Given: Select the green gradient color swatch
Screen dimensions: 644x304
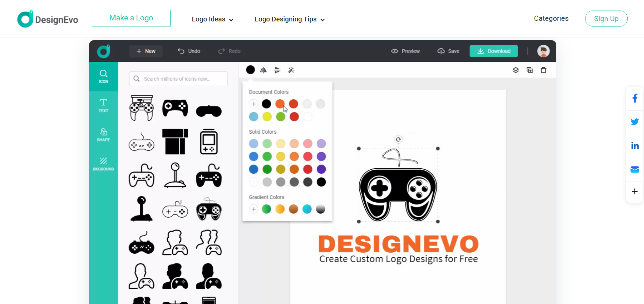Looking at the screenshot, I should click(266, 209).
